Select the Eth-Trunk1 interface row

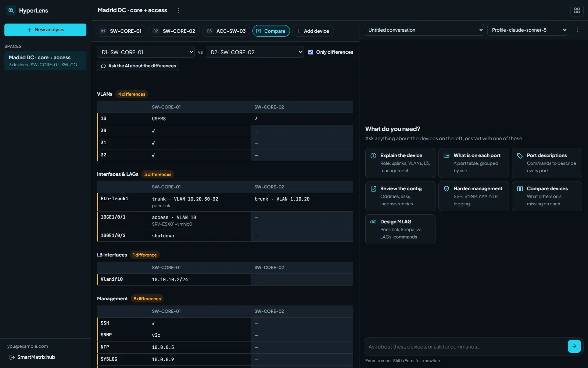(225, 202)
